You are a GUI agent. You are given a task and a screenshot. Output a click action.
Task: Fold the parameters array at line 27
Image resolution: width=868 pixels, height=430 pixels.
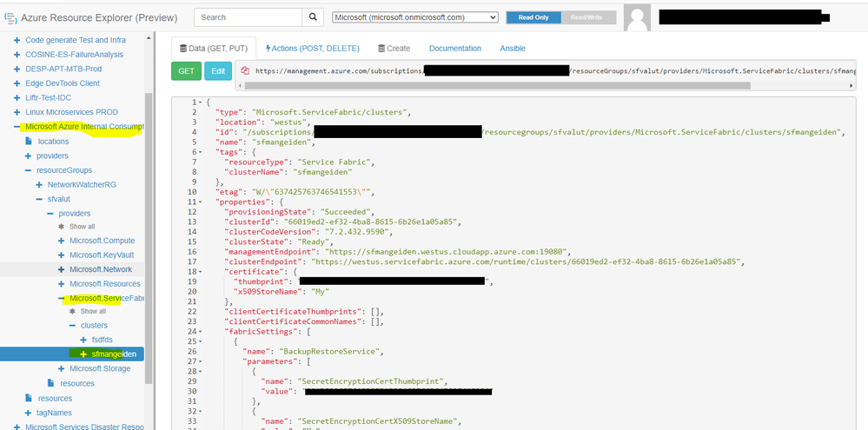point(201,361)
